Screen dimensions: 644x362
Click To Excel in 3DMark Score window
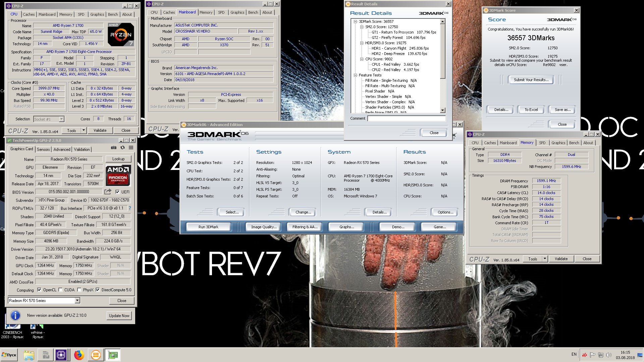coord(531,110)
